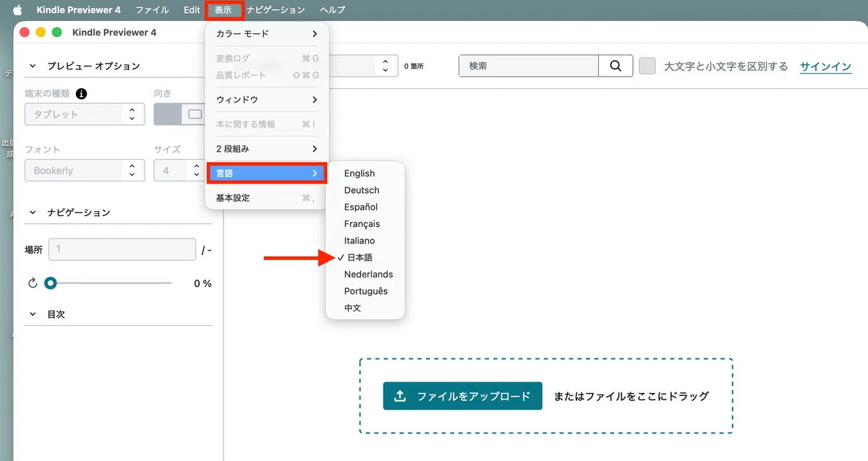Image resolution: width=868 pixels, height=461 pixels.
Task: Select 基本設定 from the menu
Action: click(x=267, y=197)
